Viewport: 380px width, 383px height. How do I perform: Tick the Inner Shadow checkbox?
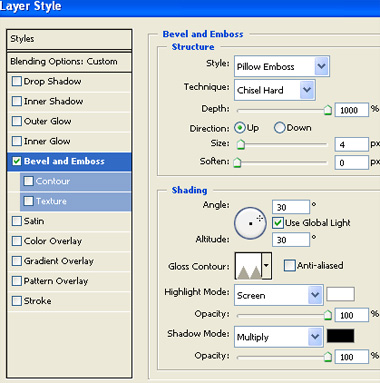tap(17, 101)
